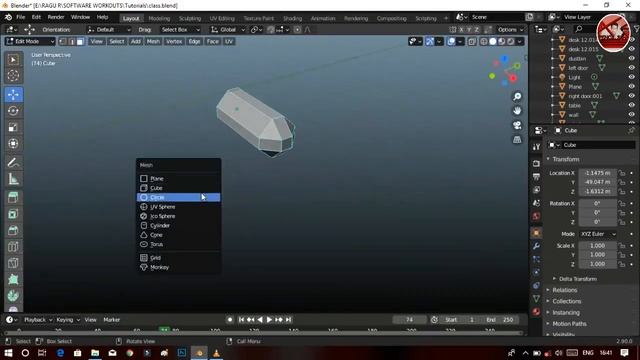The height and width of the screenshot is (360, 640).
Task: Toggle X-ray view in viewport header
Action: tap(472, 42)
